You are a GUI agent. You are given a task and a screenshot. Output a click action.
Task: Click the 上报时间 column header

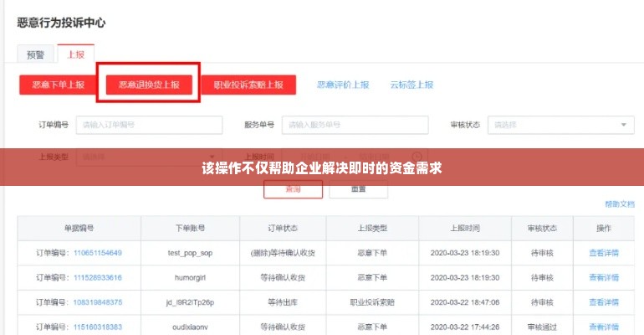point(465,228)
